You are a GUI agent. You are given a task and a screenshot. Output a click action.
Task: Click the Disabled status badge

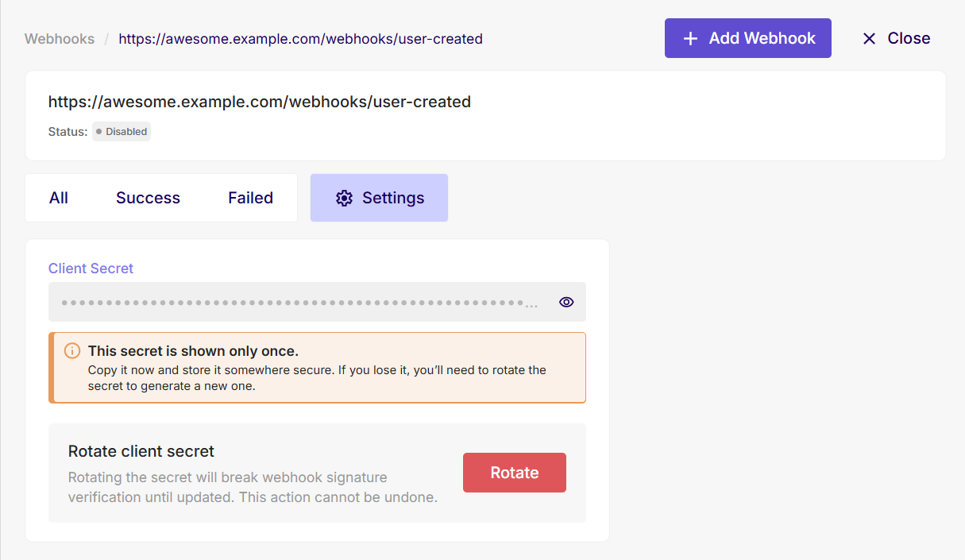[x=121, y=131]
